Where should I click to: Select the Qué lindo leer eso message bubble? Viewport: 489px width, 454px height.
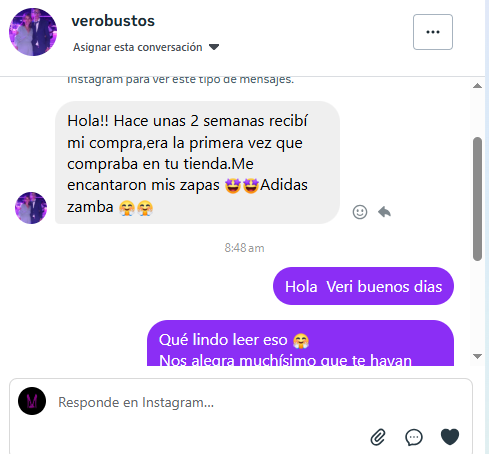tap(300, 343)
